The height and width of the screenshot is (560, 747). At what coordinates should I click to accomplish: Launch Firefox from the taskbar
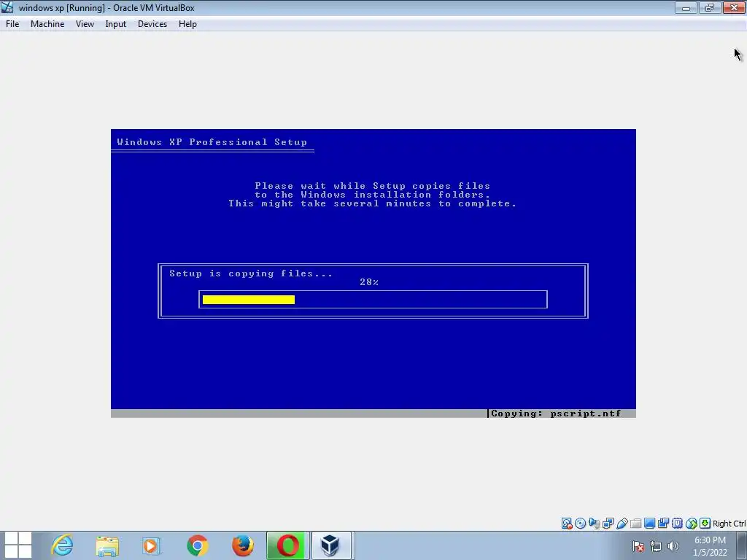click(x=242, y=545)
